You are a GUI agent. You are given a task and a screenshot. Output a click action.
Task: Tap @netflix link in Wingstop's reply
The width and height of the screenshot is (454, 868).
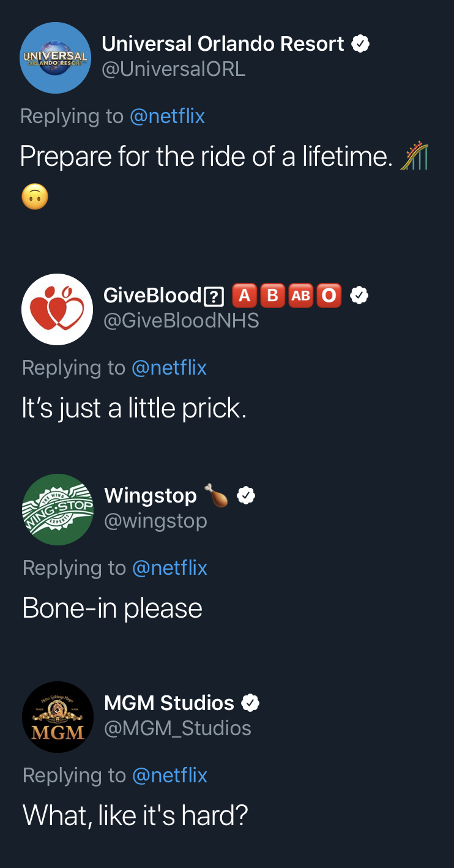click(169, 567)
